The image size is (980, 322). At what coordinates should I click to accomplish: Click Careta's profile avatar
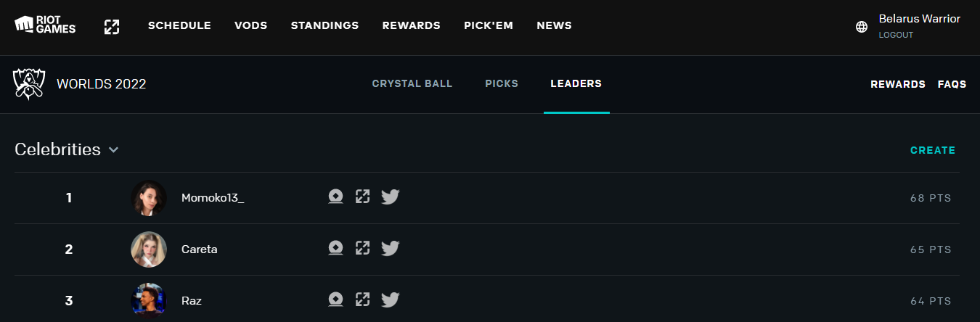149,249
